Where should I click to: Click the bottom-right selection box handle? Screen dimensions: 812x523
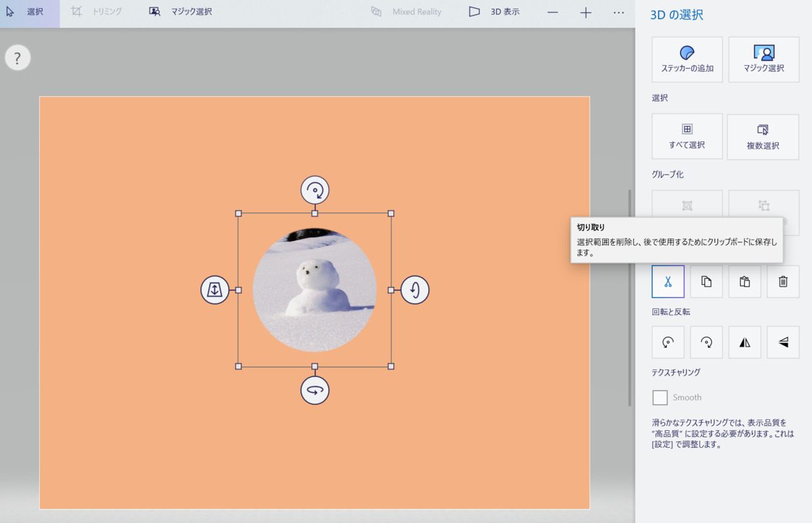click(391, 366)
